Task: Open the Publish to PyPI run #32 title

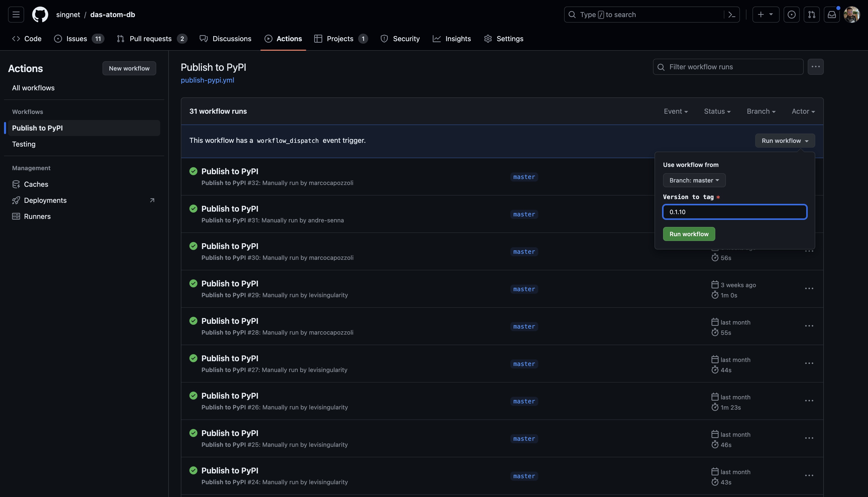Action: point(230,171)
